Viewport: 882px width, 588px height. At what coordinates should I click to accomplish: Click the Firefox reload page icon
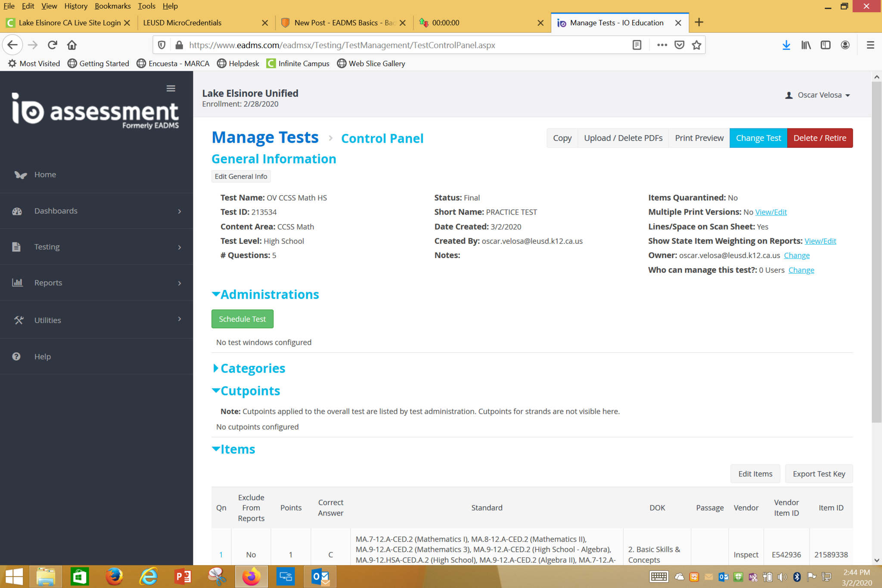[x=53, y=45]
